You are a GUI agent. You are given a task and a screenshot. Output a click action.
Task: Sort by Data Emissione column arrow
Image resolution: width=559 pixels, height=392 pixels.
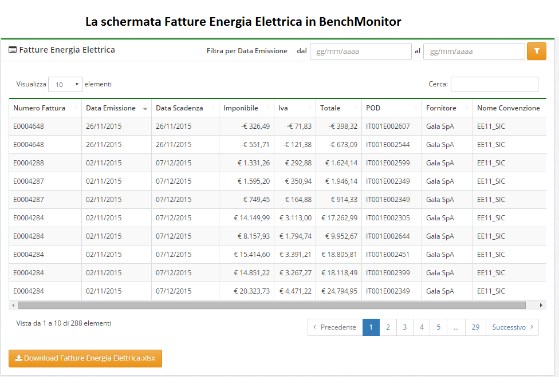[145, 109]
